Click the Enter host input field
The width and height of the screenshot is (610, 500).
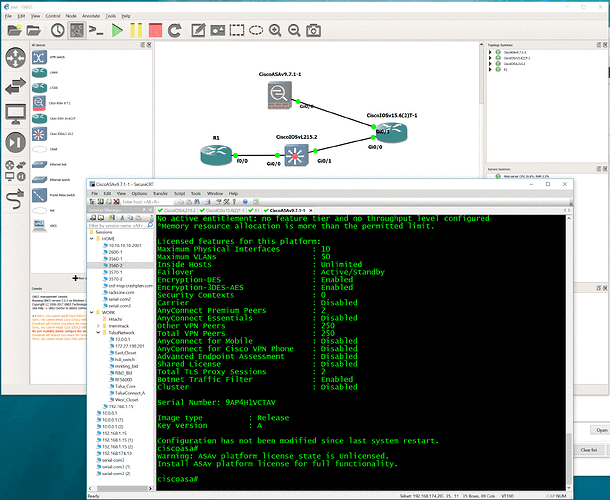coord(147,202)
